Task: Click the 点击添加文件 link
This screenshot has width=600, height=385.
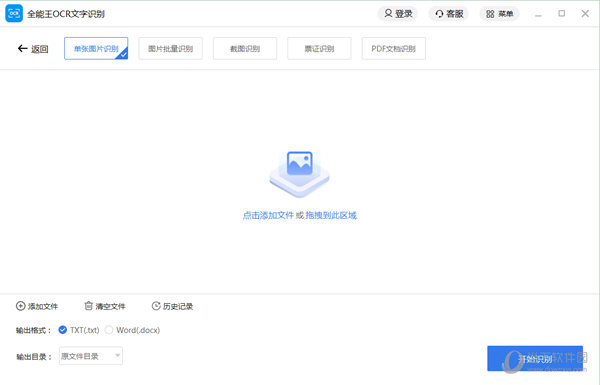Action: point(268,215)
